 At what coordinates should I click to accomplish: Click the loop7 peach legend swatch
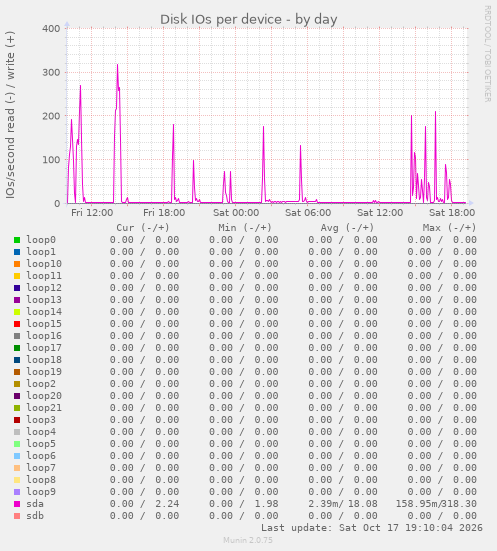click(17, 468)
